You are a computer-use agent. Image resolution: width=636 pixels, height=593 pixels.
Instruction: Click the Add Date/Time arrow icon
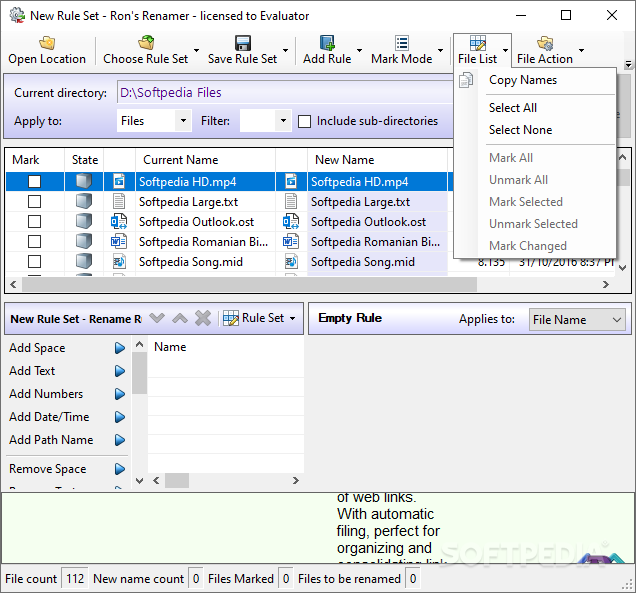(x=120, y=417)
